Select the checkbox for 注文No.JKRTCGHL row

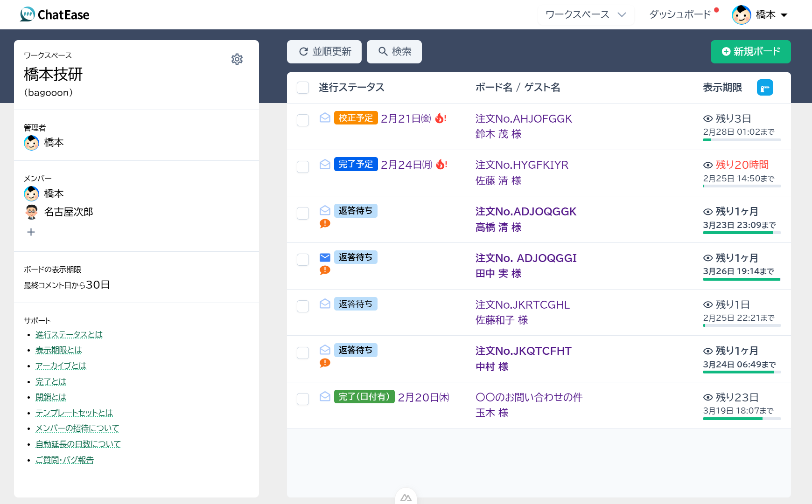[x=303, y=306]
